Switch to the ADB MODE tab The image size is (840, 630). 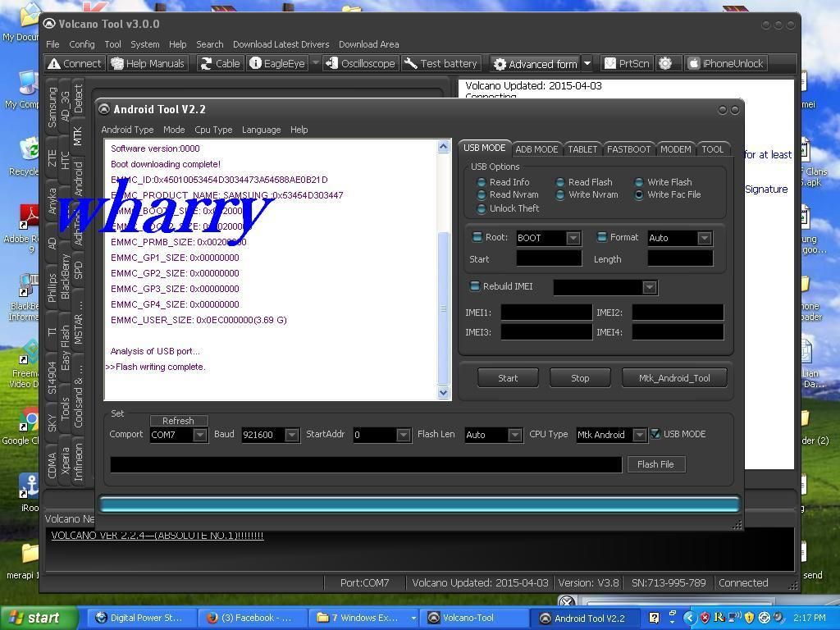point(536,149)
